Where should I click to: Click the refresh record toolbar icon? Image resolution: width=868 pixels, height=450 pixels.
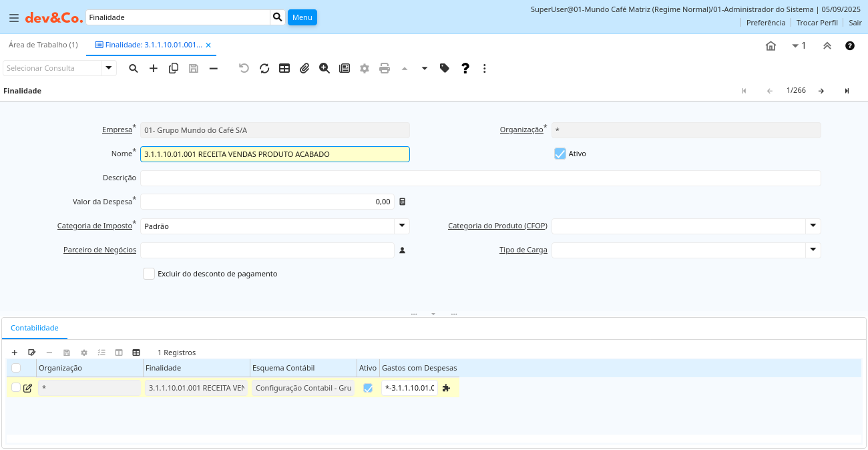[264, 68]
